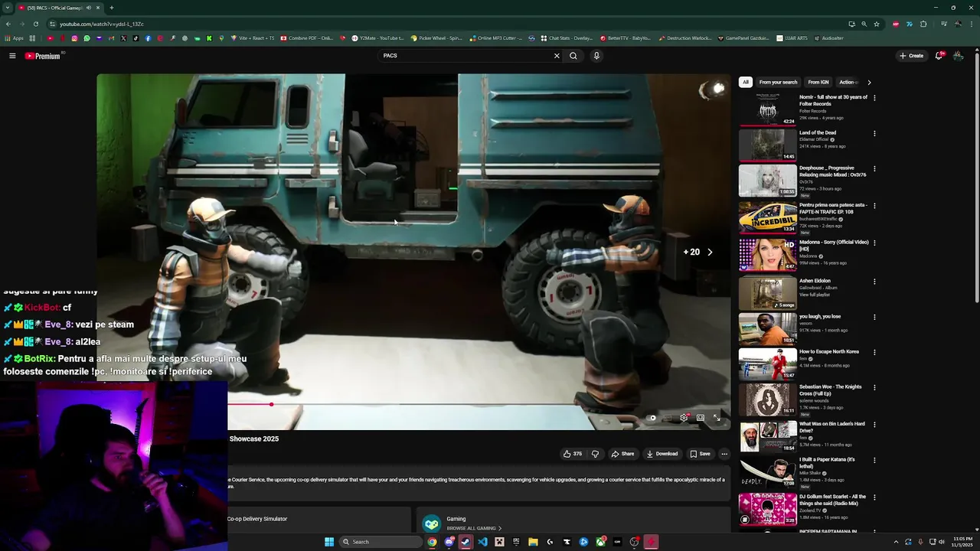
Task: Open the YouTube hamburger guide menu
Action: (x=12, y=56)
